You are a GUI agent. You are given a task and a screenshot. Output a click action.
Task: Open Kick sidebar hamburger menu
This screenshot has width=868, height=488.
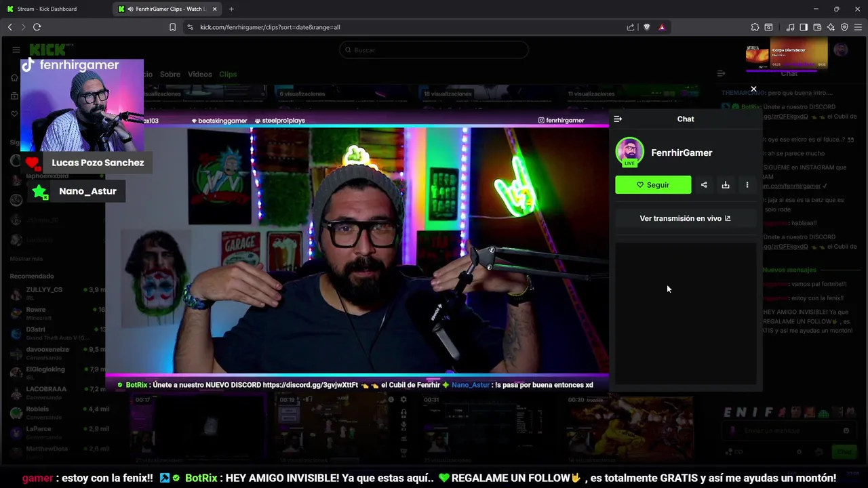point(16,49)
